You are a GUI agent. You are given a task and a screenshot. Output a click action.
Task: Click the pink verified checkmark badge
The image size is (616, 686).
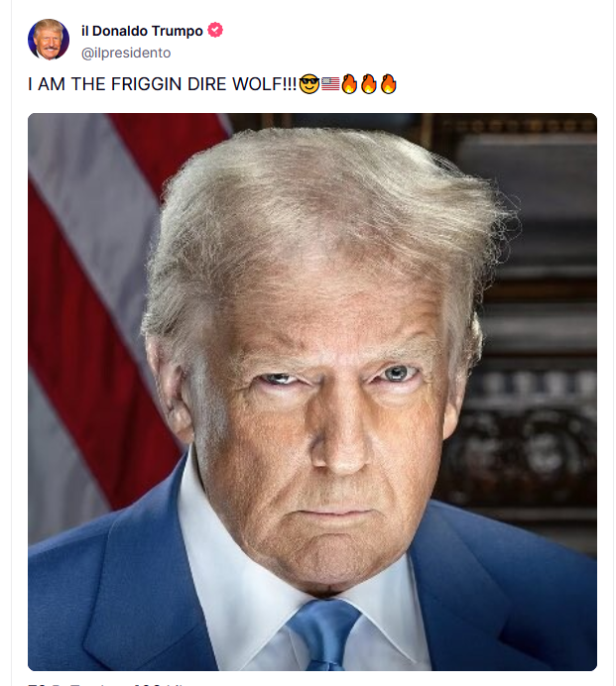pyautogui.click(x=215, y=30)
